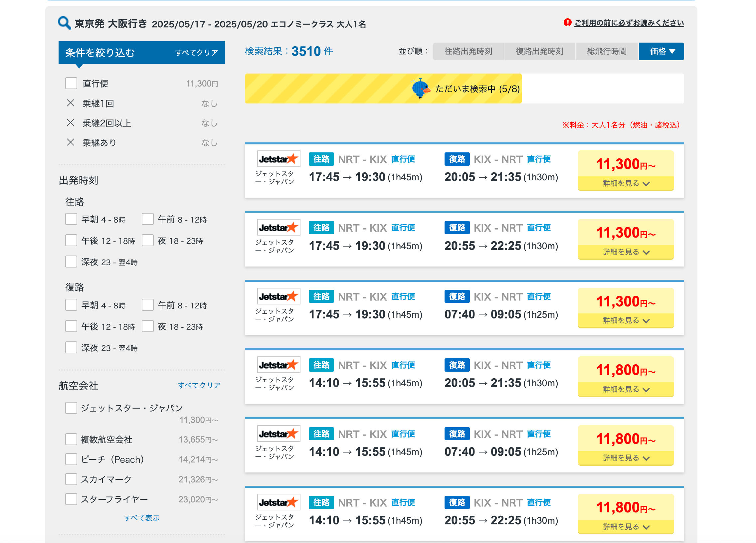
Task: Tick the ピーチ (Peach) airline checkbox
Action: pyautogui.click(x=71, y=459)
